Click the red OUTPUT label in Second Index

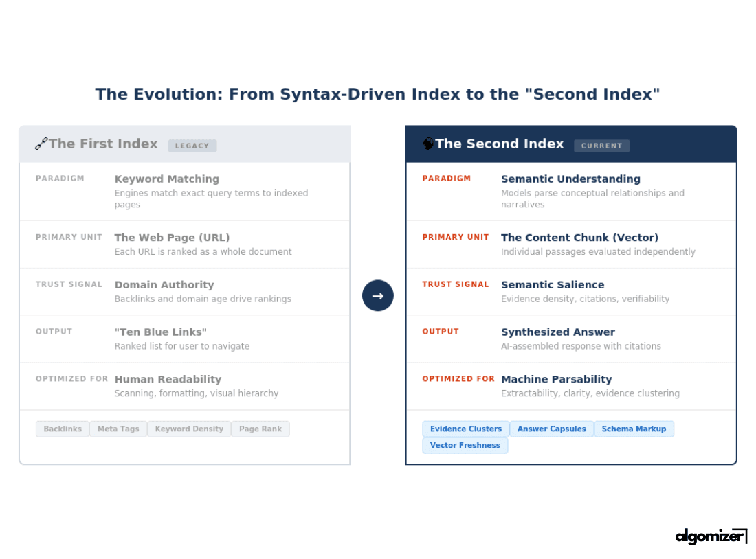pyautogui.click(x=441, y=332)
